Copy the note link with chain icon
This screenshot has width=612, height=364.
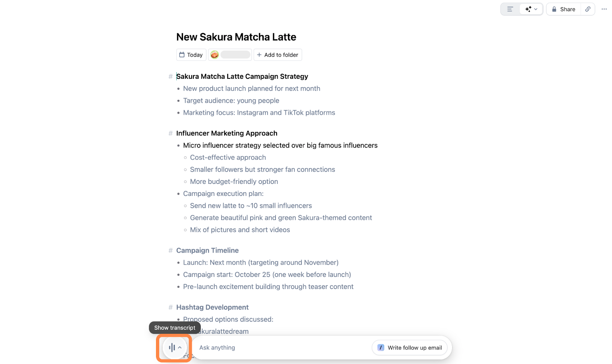[588, 9]
